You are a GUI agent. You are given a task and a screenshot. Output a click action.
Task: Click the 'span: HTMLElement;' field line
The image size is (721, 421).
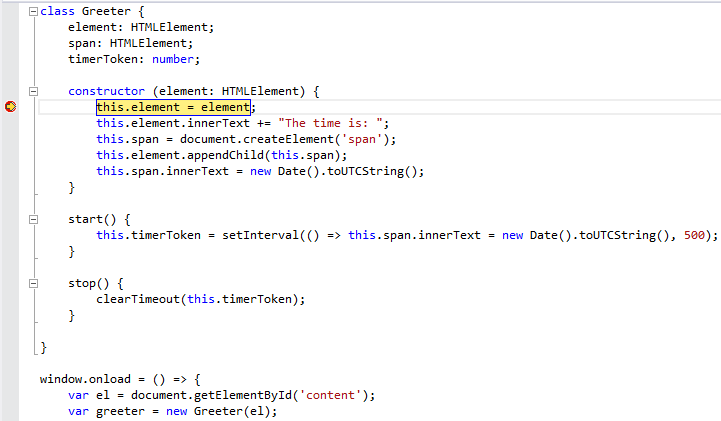(131, 43)
